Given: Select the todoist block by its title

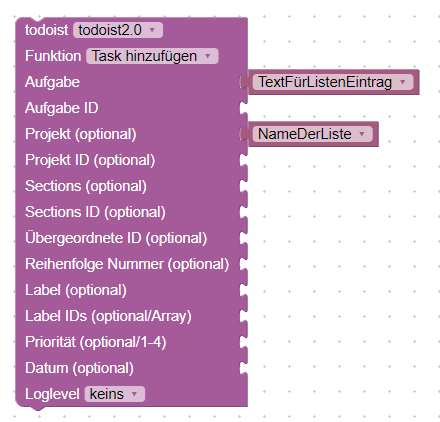Looking at the screenshot, I should [x=47, y=30].
